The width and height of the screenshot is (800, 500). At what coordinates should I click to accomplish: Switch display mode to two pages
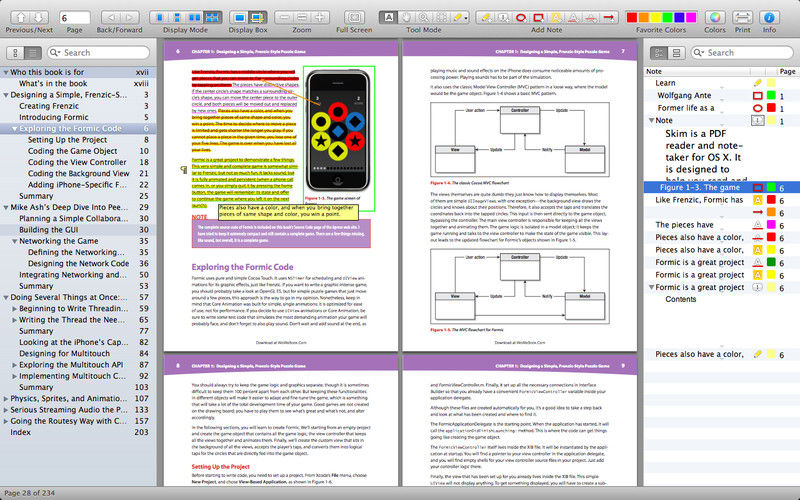coord(194,17)
